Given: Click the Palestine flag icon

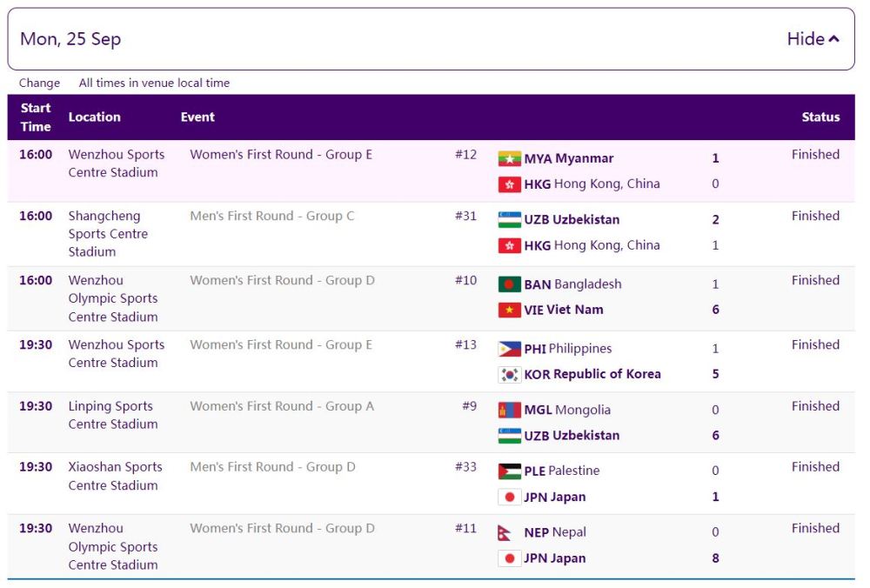Looking at the screenshot, I should (x=509, y=471).
